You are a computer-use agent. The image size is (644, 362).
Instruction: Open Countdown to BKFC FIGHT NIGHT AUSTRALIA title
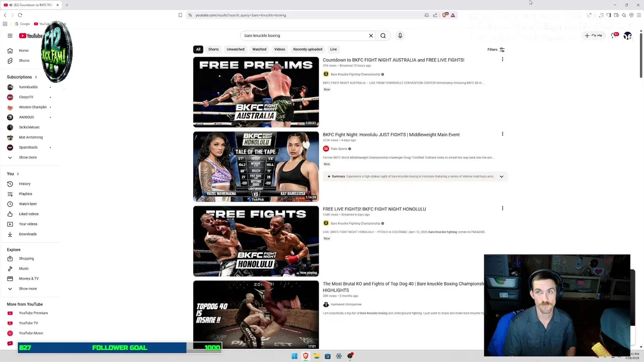click(393, 60)
